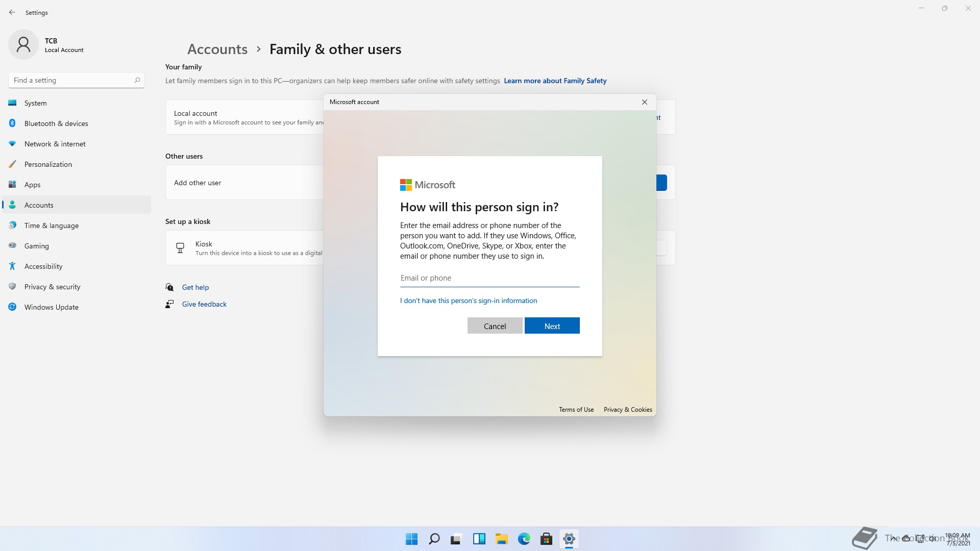Click the Give feedback link
The width and height of the screenshot is (980, 551).
click(x=204, y=304)
